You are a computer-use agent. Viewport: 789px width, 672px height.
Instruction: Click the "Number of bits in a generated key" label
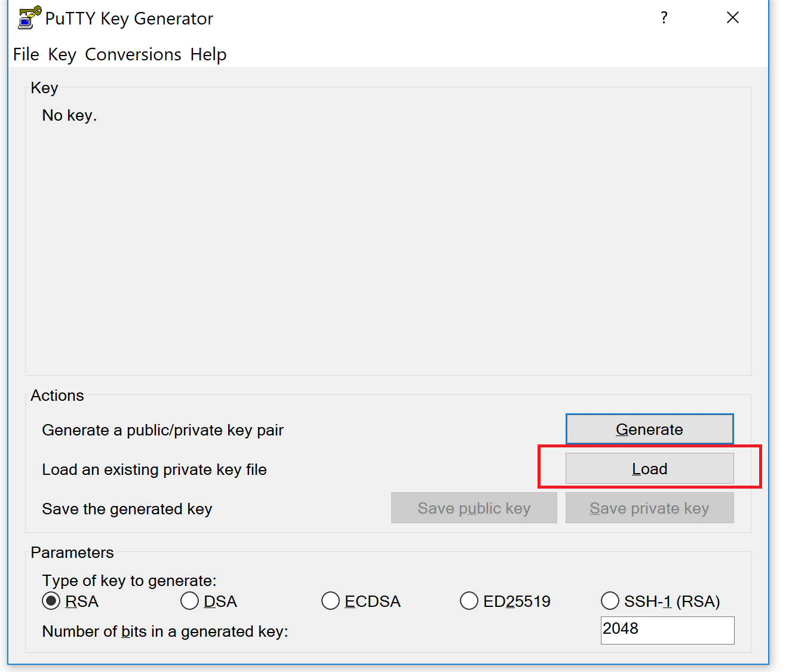[165, 631]
